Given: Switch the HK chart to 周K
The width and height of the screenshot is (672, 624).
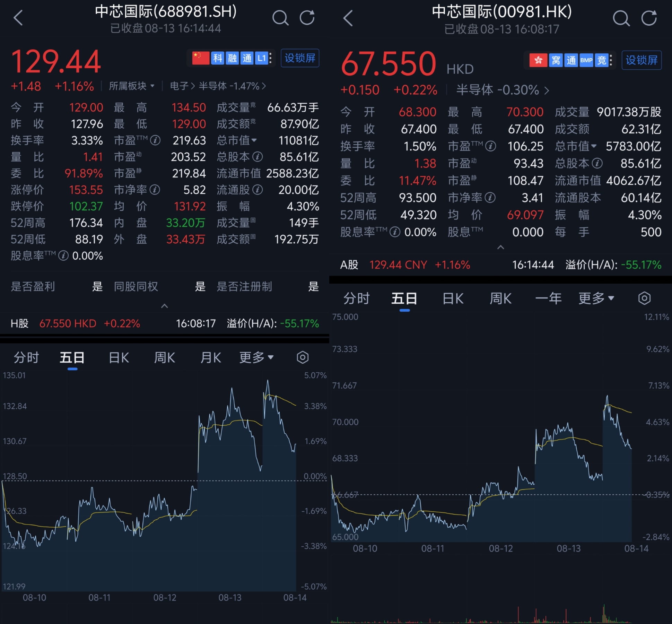Looking at the screenshot, I should point(500,298).
